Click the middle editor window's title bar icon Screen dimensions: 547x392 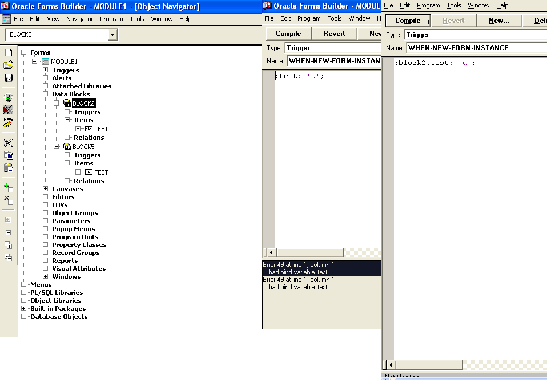click(x=267, y=5)
